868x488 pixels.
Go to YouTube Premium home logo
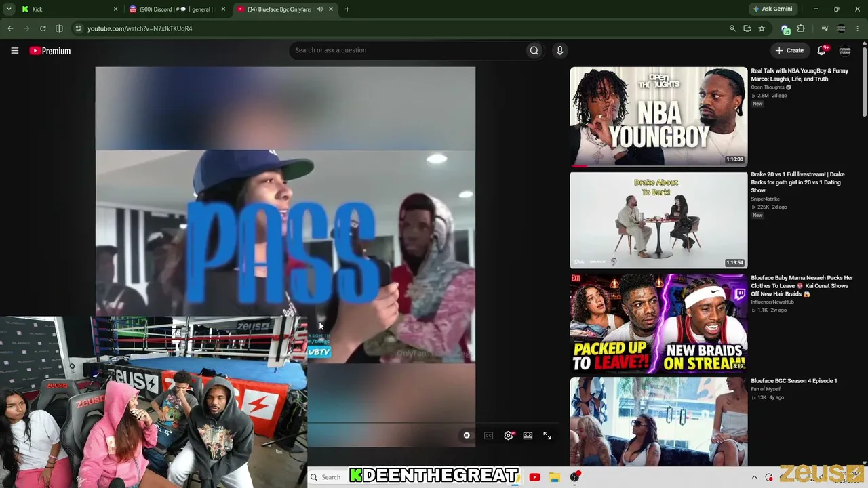pyautogui.click(x=50, y=51)
